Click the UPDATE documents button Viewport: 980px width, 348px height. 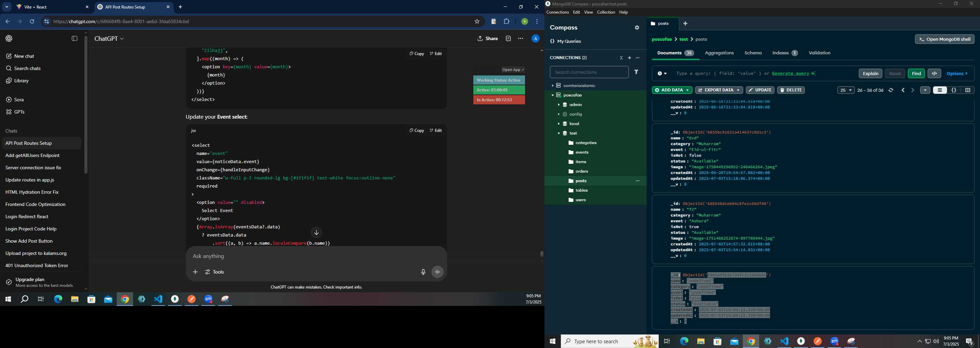click(760, 90)
